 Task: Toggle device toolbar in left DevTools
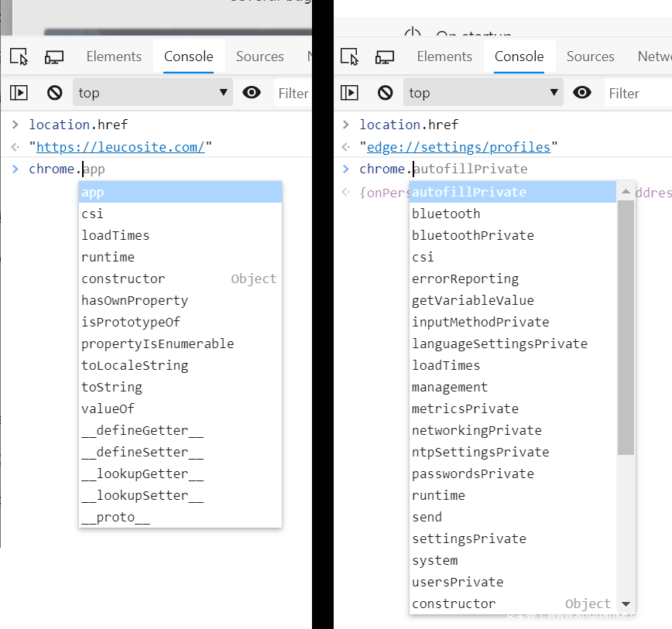(54, 56)
